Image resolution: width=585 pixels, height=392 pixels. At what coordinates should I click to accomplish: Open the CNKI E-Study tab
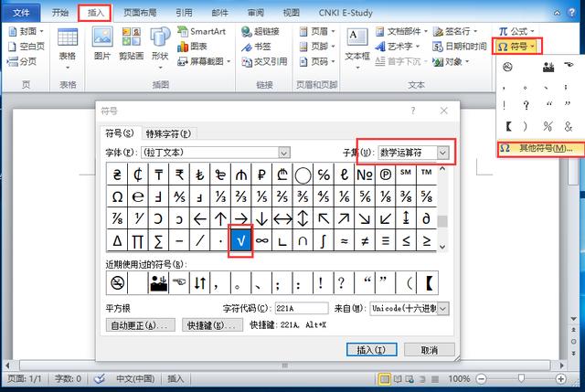pyautogui.click(x=346, y=13)
